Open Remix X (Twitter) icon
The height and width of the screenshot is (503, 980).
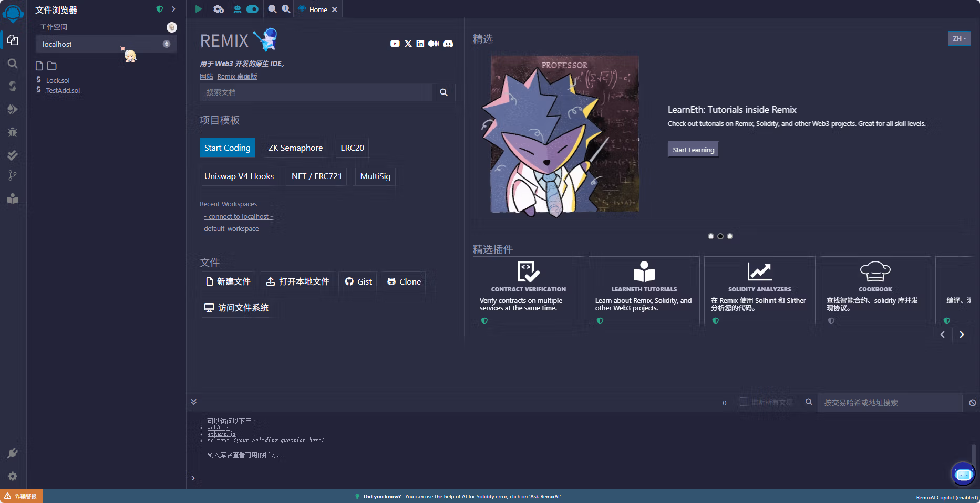[x=408, y=44]
